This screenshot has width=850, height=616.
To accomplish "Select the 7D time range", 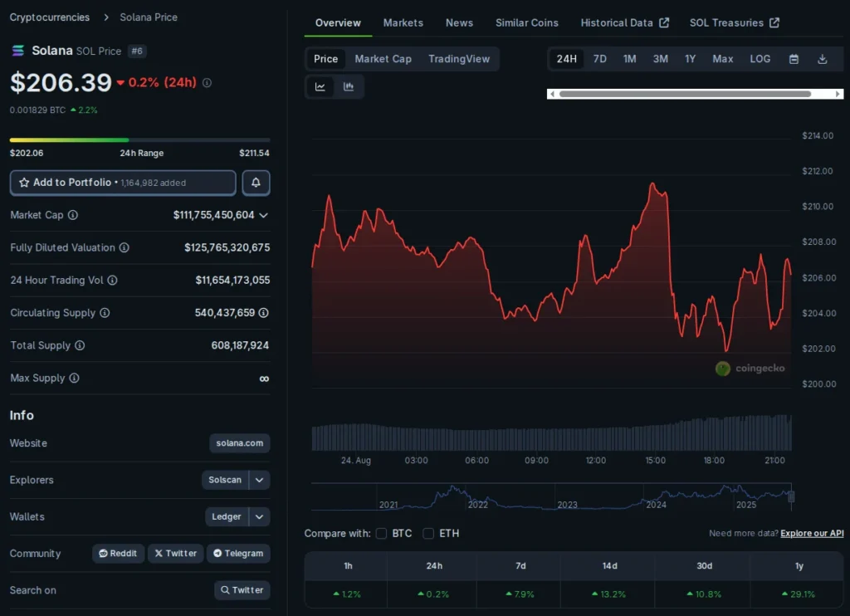I will pos(599,59).
